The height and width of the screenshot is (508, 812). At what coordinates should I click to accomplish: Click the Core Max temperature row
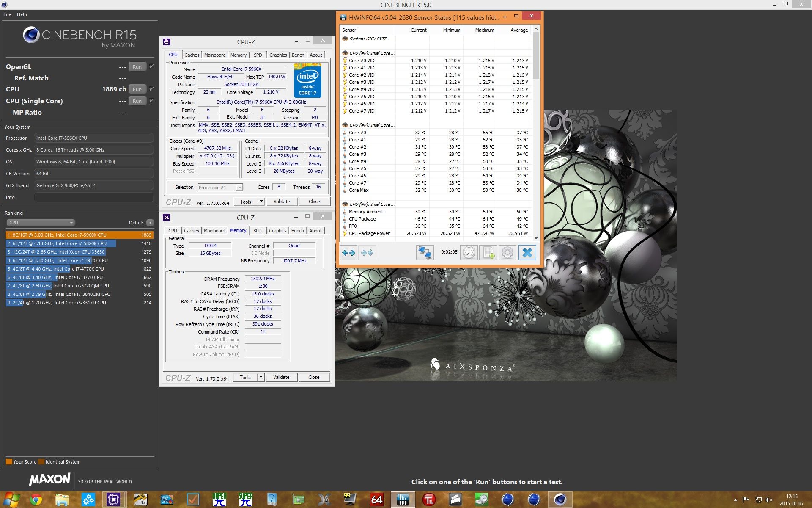pyautogui.click(x=436, y=190)
